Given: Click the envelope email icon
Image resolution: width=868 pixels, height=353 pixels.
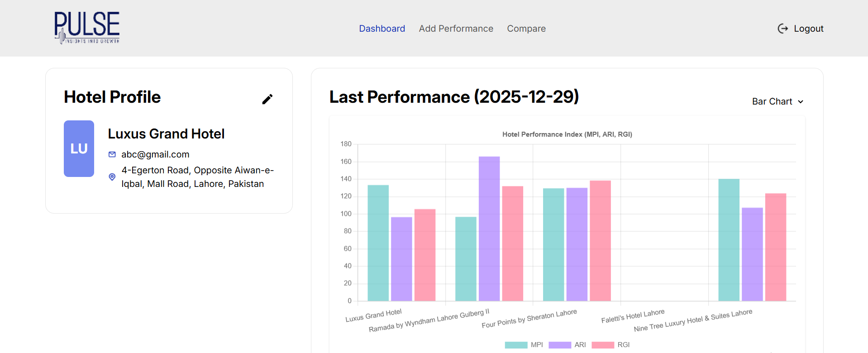Looking at the screenshot, I should pos(112,155).
